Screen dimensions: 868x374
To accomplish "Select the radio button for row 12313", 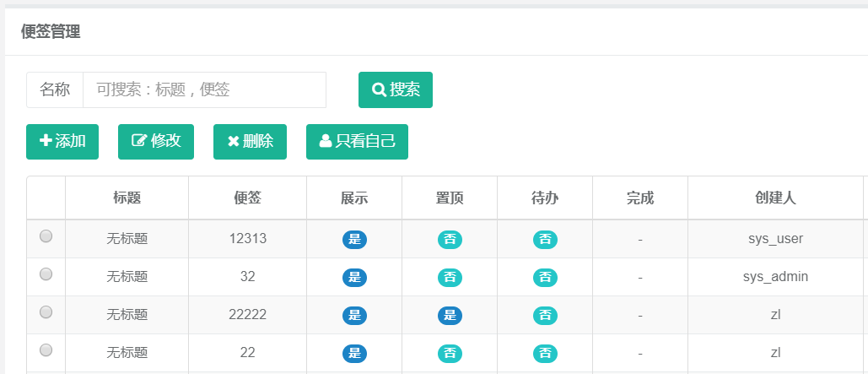I will (x=46, y=236).
